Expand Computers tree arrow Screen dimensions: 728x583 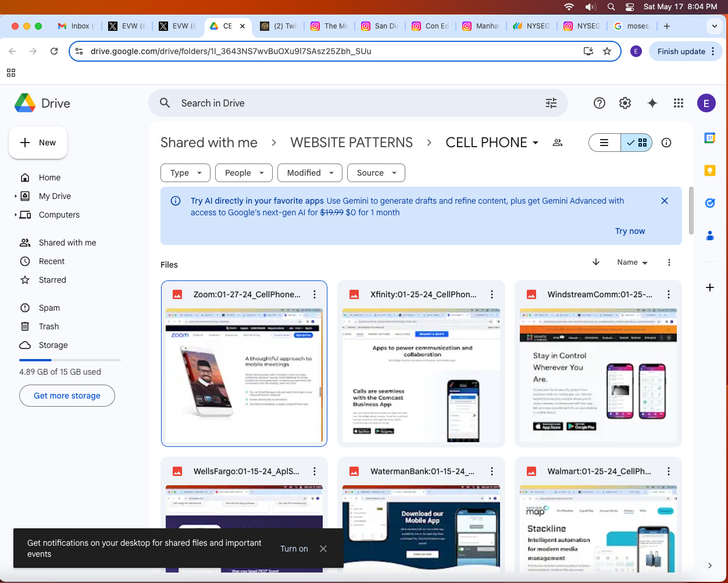coord(16,215)
